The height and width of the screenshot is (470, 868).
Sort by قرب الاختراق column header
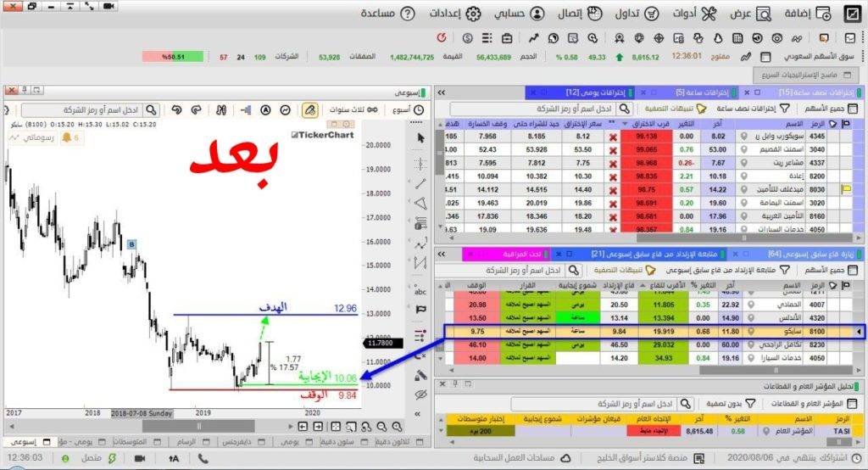646,124
